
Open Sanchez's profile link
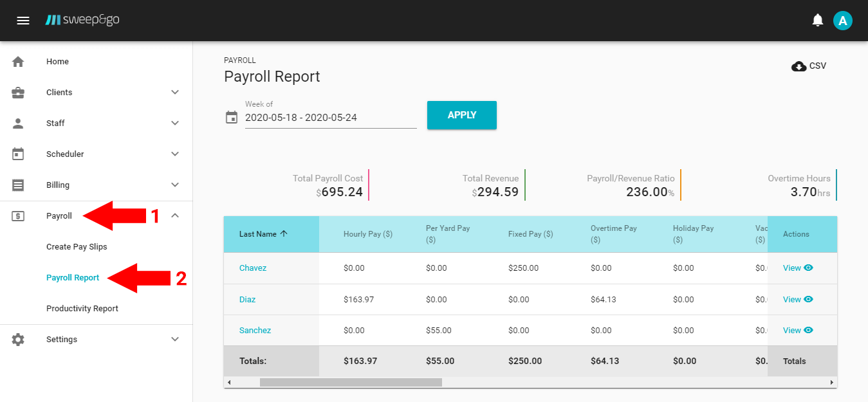point(255,330)
